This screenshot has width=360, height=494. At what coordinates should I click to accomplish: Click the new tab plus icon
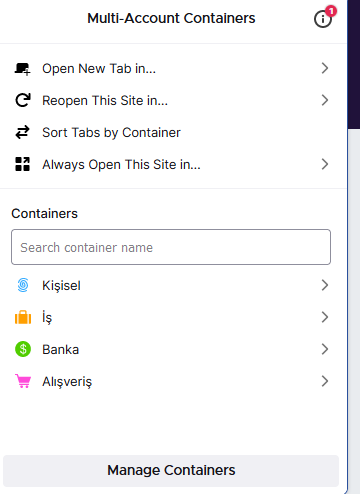click(x=23, y=69)
